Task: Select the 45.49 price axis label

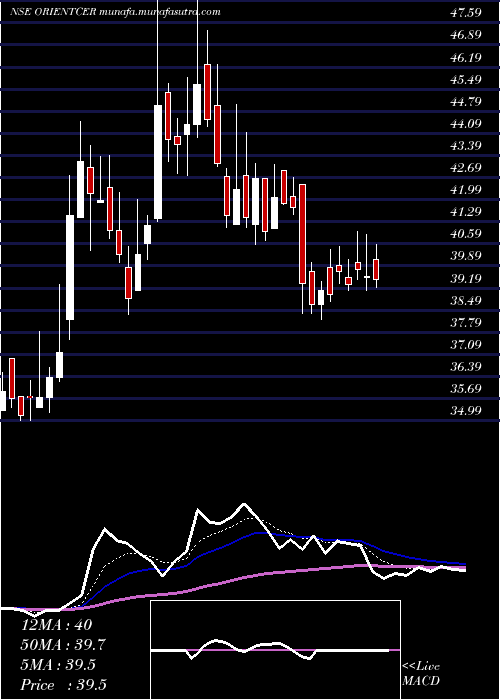Action: coord(466,79)
